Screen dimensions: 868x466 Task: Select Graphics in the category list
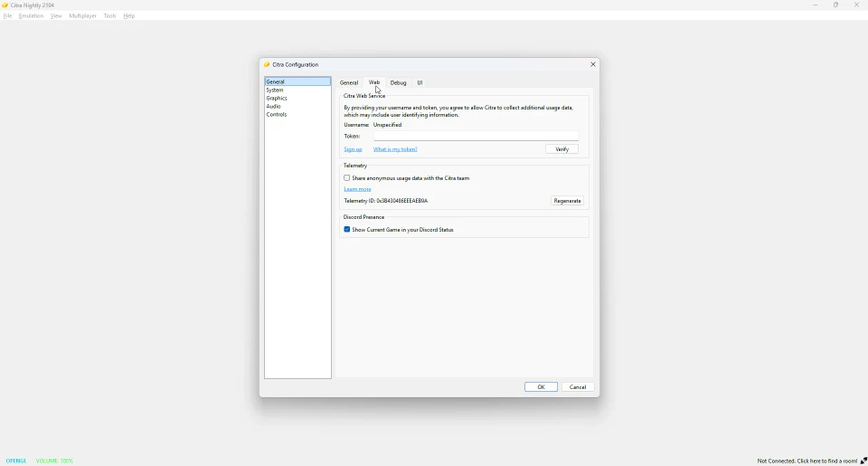297,98
